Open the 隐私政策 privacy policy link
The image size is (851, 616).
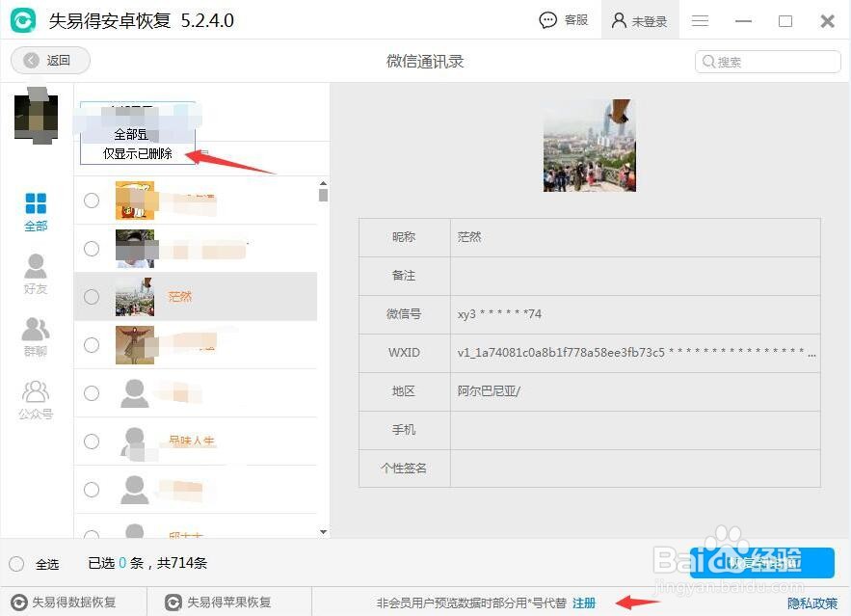812,603
